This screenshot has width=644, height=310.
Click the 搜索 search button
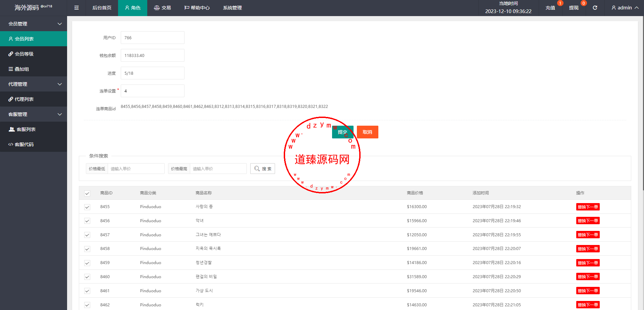[x=263, y=169]
